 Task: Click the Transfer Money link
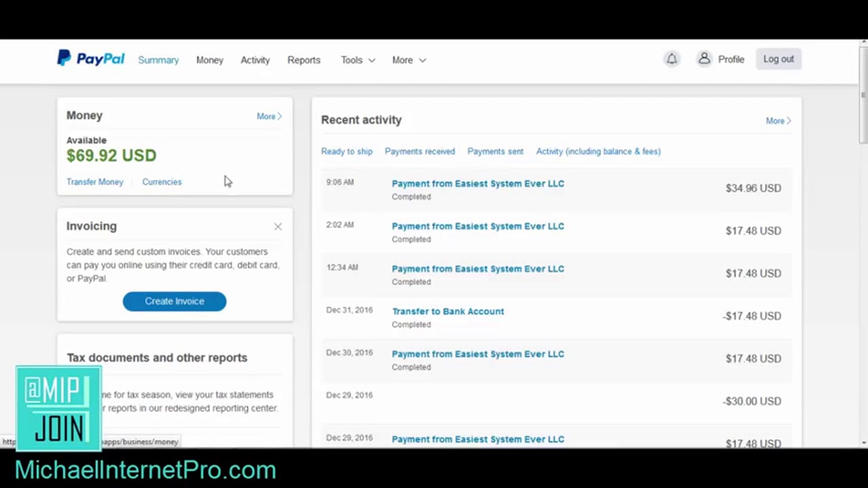point(95,182)
